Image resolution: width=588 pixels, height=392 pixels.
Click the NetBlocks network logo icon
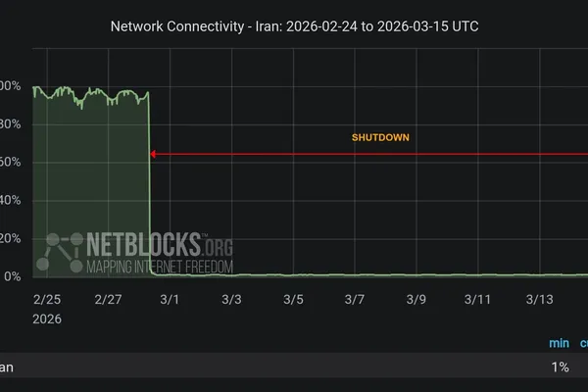click(59, 252)
